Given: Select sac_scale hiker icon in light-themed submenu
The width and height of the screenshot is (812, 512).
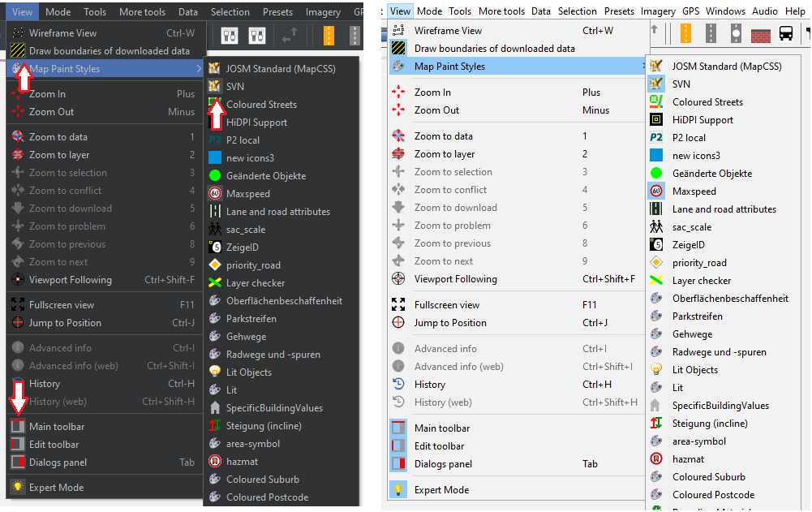Looking at the screenshot, I should pyautogui.click(x=656, y=227).
